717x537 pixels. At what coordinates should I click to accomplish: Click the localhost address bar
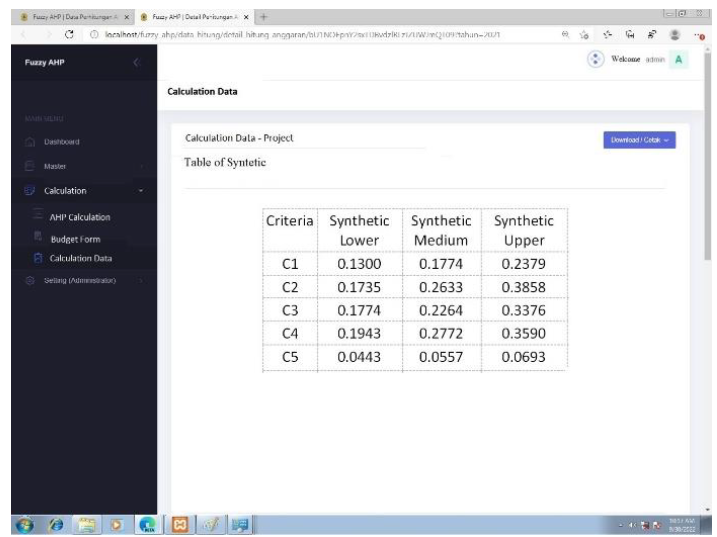point(302,34)
